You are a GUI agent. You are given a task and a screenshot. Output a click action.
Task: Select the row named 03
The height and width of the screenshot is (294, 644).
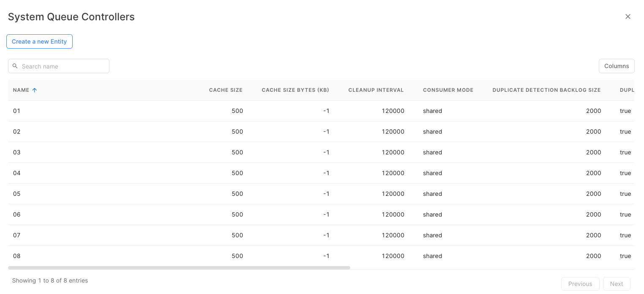17,152
